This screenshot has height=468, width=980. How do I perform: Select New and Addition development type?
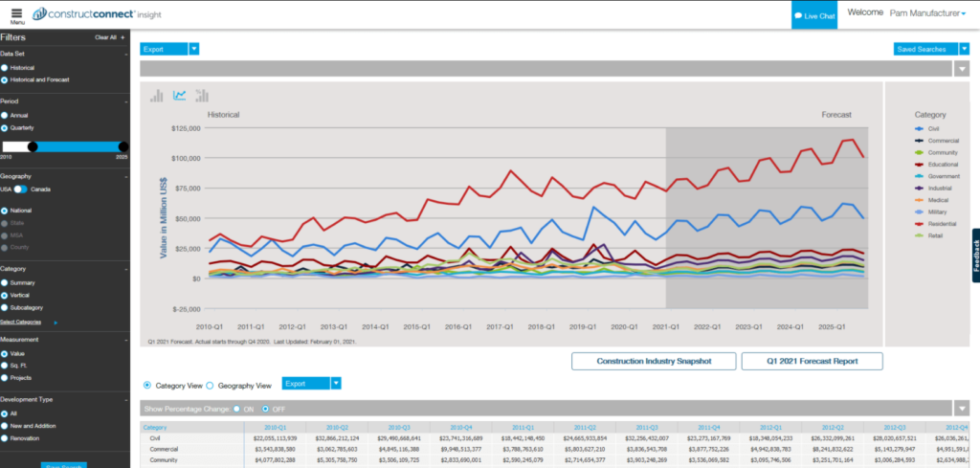point(5,426)
